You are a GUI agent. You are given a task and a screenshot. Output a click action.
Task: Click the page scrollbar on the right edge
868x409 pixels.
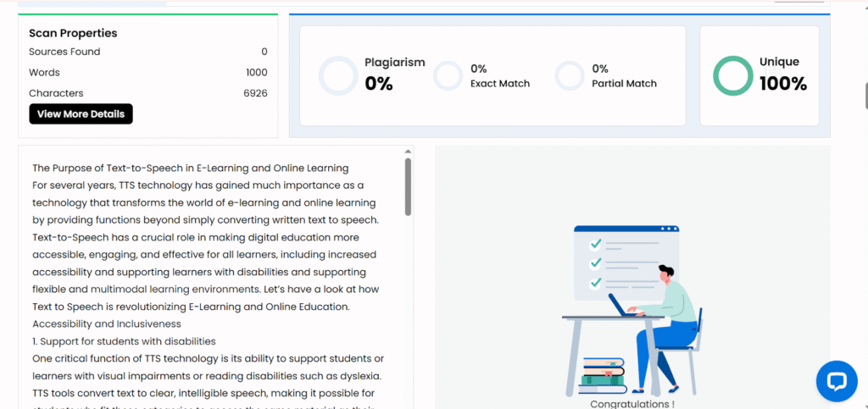865,95
